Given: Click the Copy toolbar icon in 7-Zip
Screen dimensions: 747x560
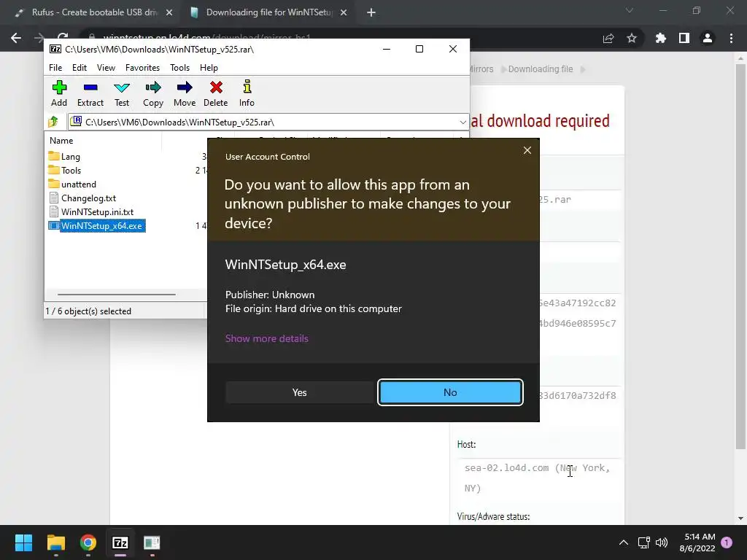Looking at the screenshot, I should (x=153, y=93).
